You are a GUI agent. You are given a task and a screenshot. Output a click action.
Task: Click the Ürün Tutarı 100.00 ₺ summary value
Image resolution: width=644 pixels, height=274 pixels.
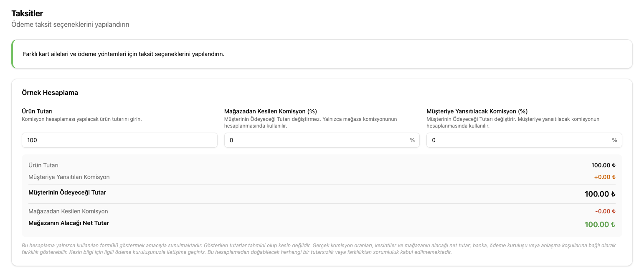click(x=603, y=165)
